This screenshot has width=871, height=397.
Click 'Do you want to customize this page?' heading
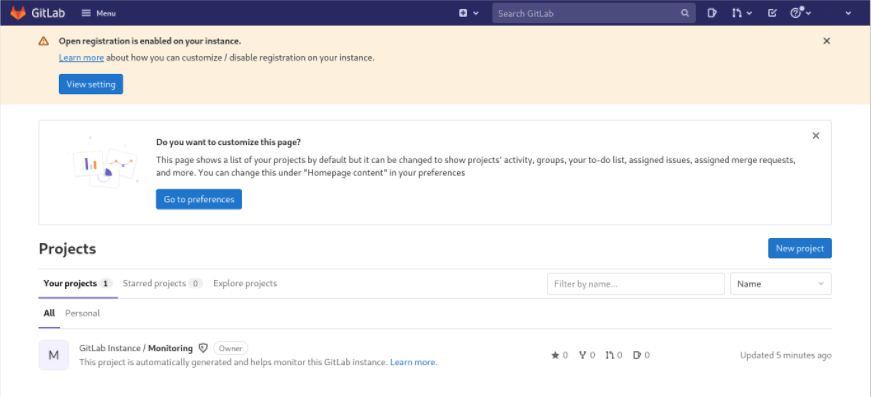point(229,142)
